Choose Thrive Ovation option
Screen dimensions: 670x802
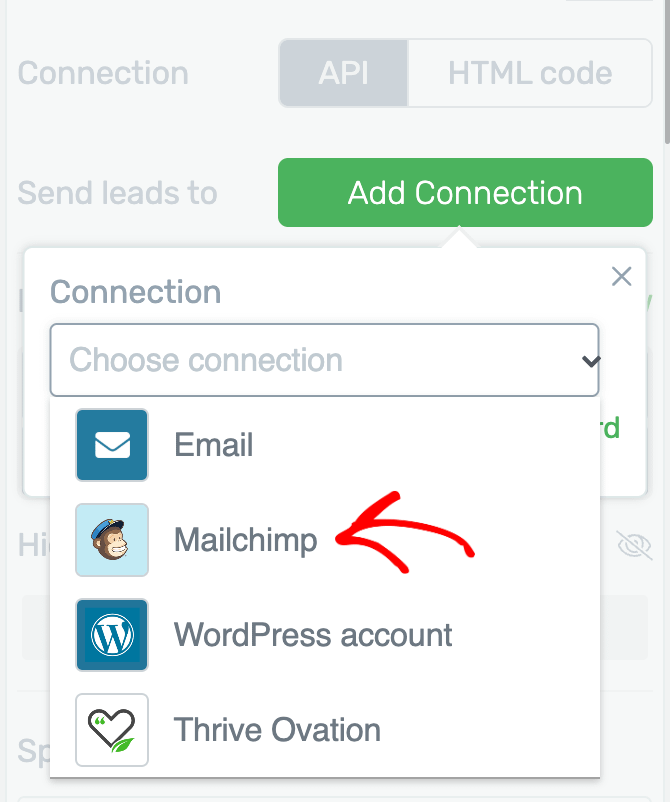pyautogui.click(x=325, y=730)
